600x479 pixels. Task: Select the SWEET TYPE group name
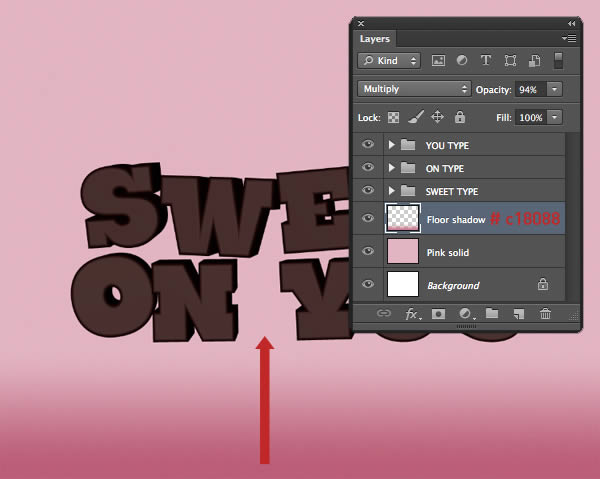point(452,191)
